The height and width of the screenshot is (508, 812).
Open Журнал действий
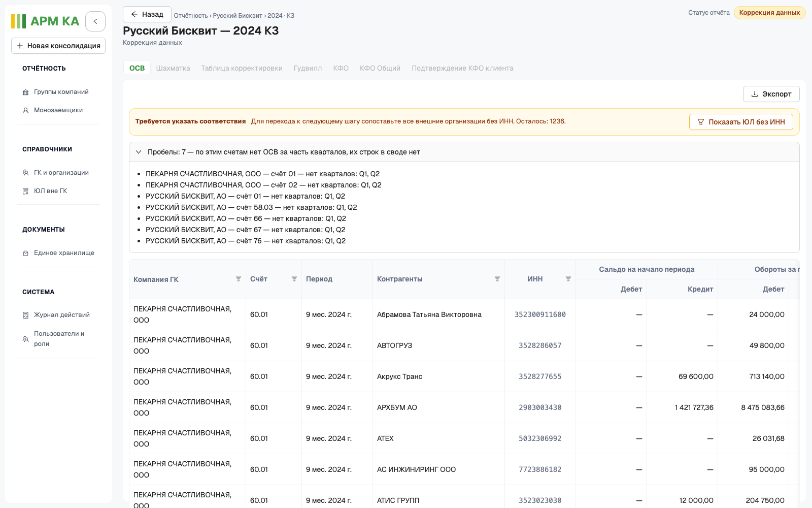pyautogui.click(x=61, y=315)
